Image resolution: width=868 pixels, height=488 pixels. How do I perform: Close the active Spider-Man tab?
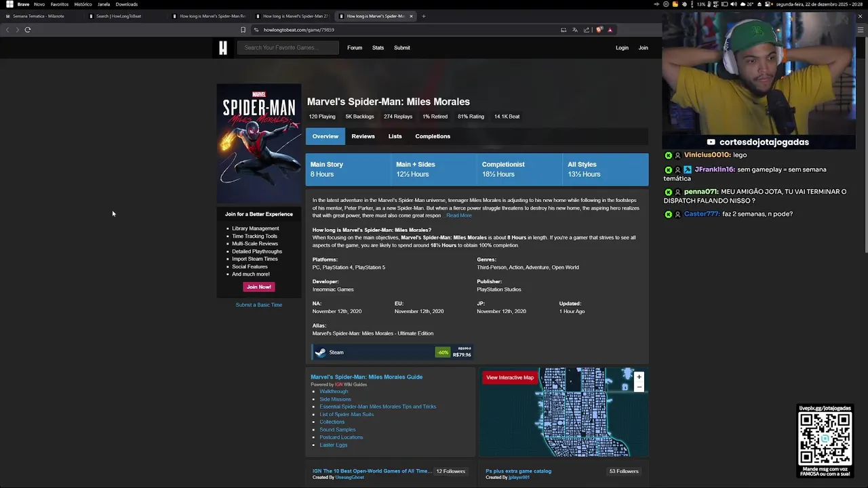click(411, 16)
